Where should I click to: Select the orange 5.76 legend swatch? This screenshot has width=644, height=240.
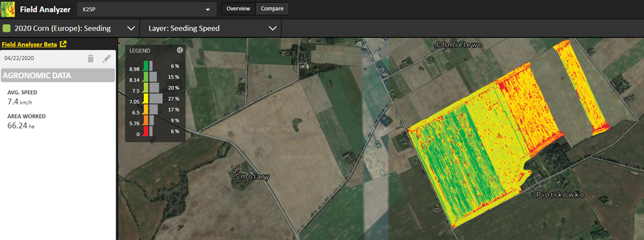[x=145, y=120]
